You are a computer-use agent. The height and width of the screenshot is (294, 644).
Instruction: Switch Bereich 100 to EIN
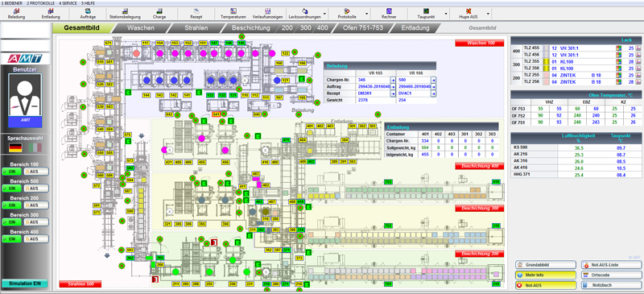point(11,171)
